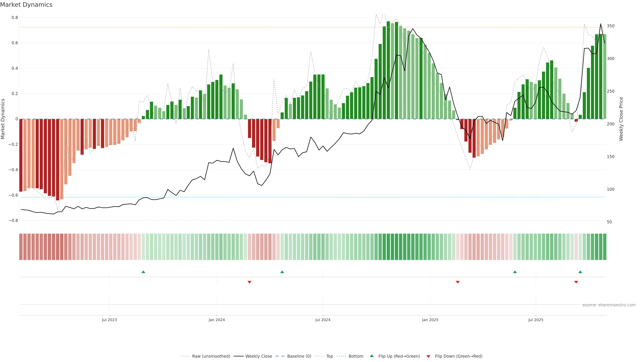Screen dimensions: 644x362
Task: Click the flip-down triangle after Jan 2024
Action: point(249,282)
